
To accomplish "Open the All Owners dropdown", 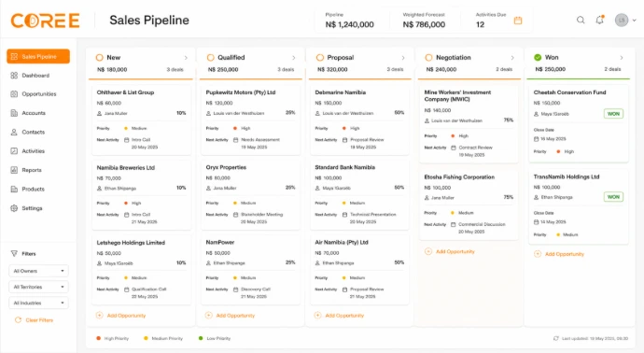I will 38,271.
